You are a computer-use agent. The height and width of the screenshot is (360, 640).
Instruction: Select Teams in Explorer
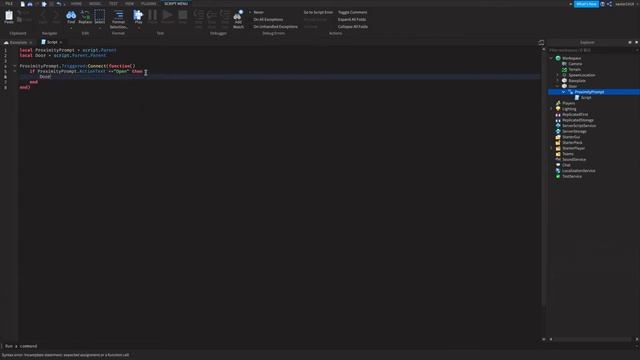tap(567, 154)
